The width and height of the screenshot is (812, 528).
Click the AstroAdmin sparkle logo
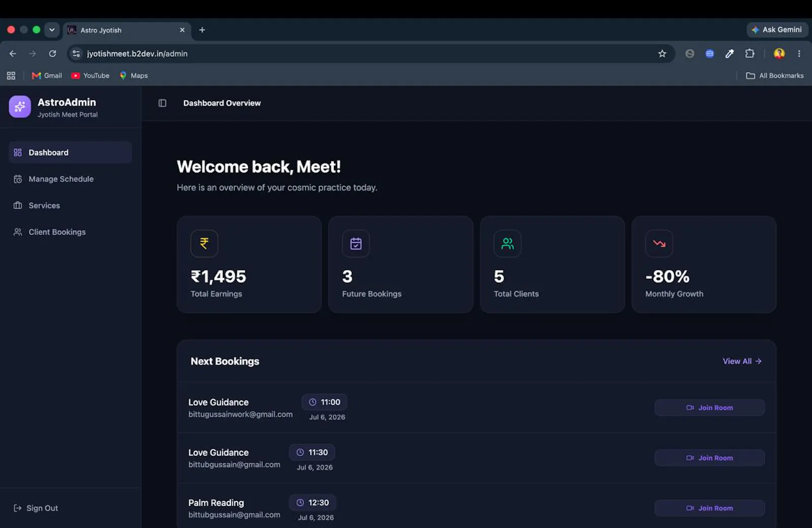point(20,107)
